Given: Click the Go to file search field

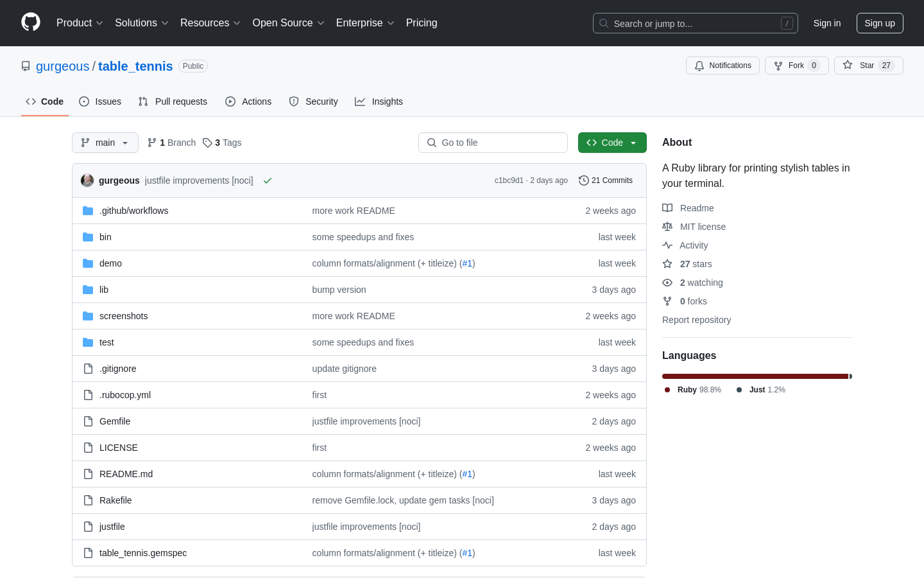Looking at the screenshot, I should (493, 143).
